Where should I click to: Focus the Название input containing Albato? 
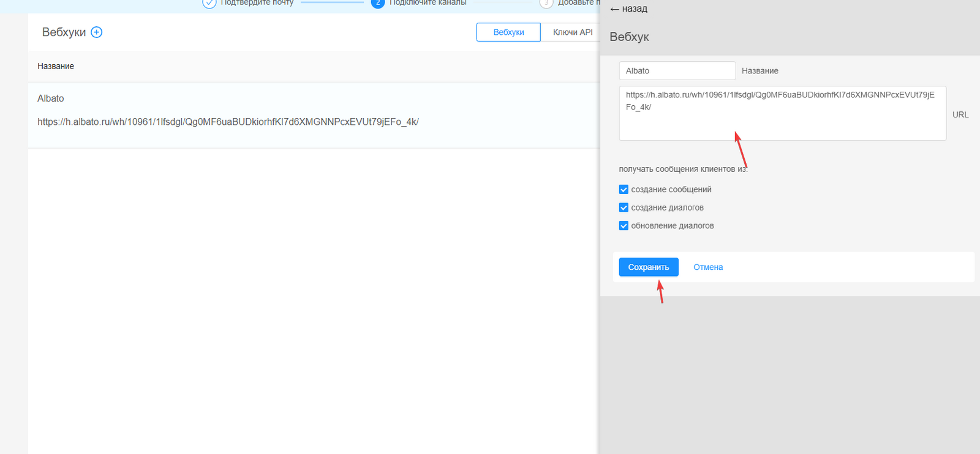coord(677,71)
